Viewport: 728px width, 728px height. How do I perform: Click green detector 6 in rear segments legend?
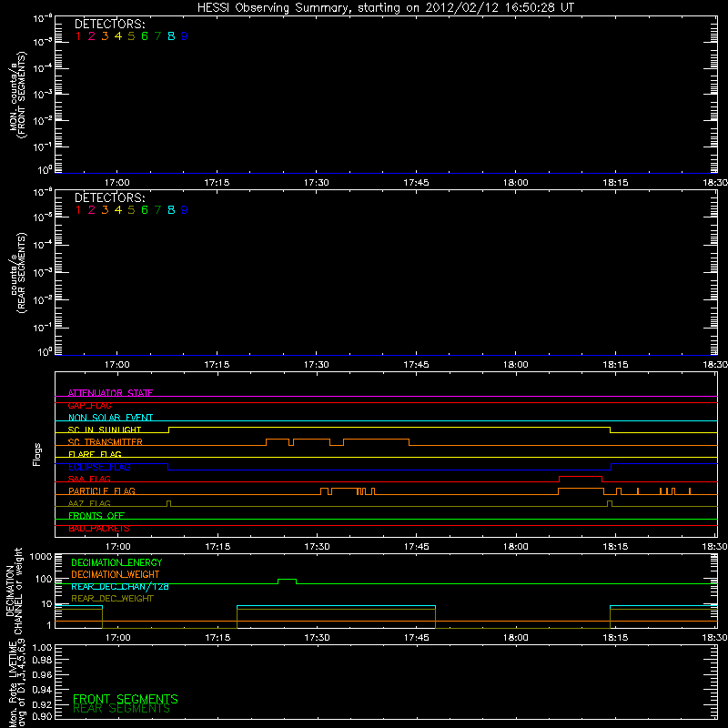145,210
